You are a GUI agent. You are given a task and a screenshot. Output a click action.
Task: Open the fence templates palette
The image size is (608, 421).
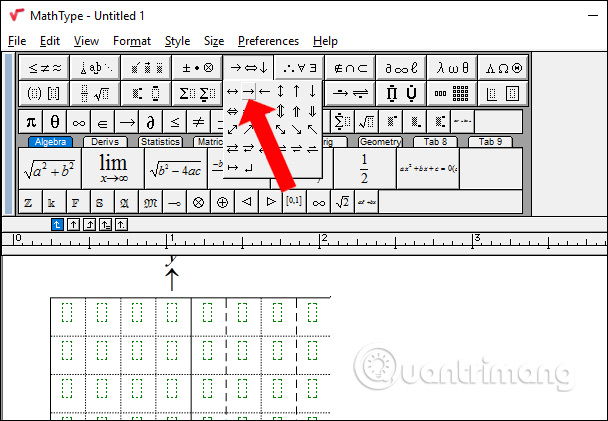(44, 93)
